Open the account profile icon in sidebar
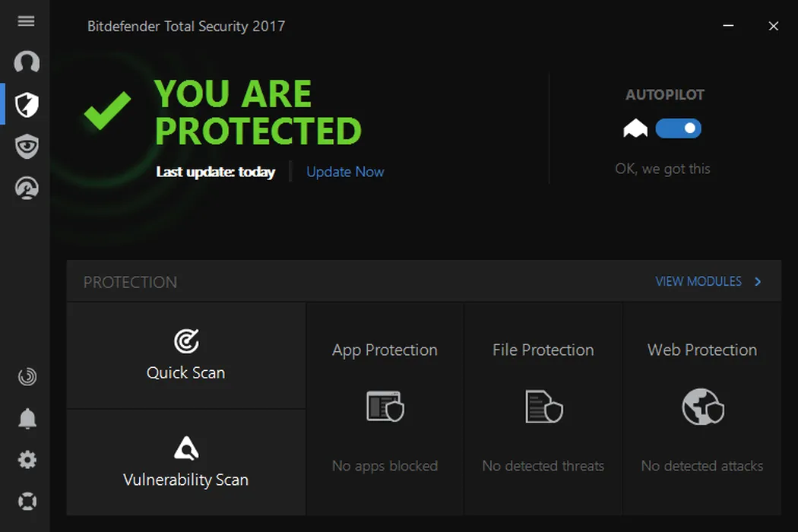798x532 pixels. click(27, 62)
